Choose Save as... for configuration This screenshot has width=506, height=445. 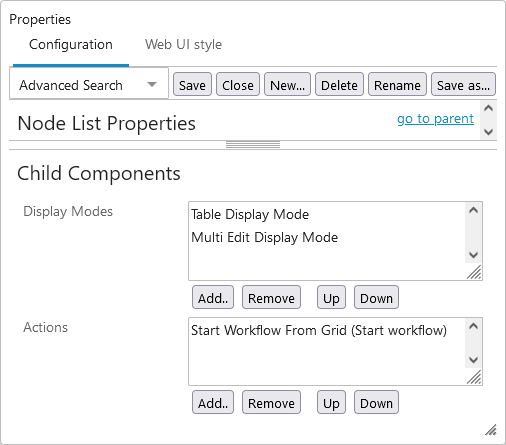tap(463, 84)
